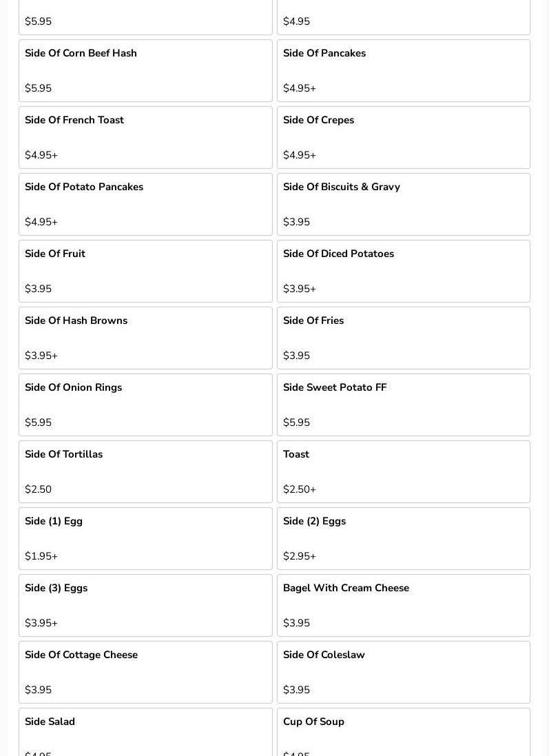Choose Side Of French Toast

[x=145, y=137]
